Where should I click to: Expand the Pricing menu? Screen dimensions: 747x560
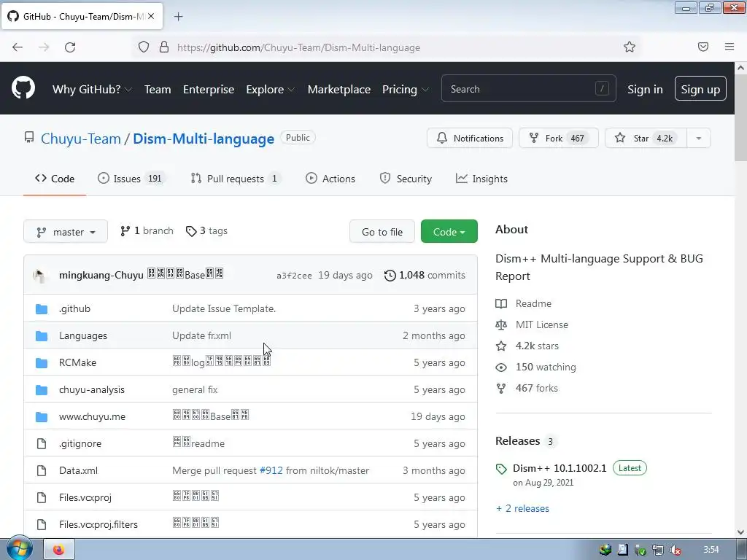(406, 89)
